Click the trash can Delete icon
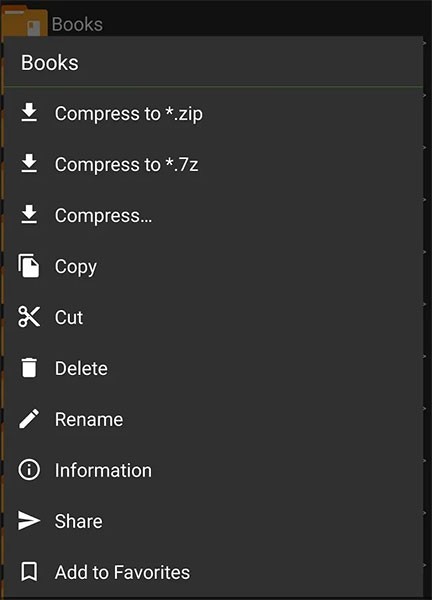This screenshot has width=432, height=600. pos(29,368)
